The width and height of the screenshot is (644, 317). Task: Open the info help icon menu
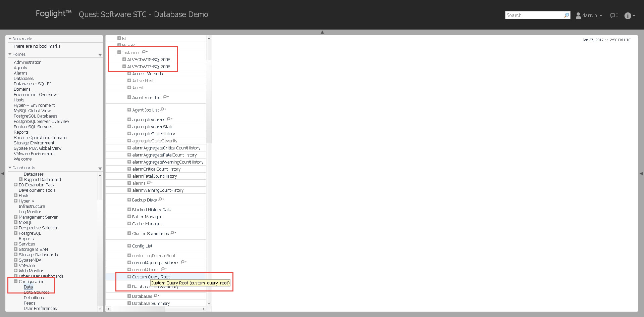(630, 16)
